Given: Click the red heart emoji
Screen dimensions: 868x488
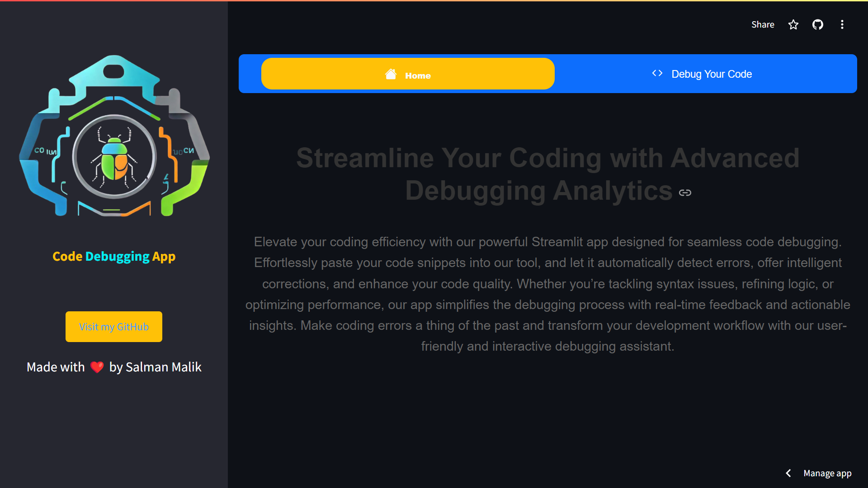Looking at the screenshot, I should tap(97, 367).
